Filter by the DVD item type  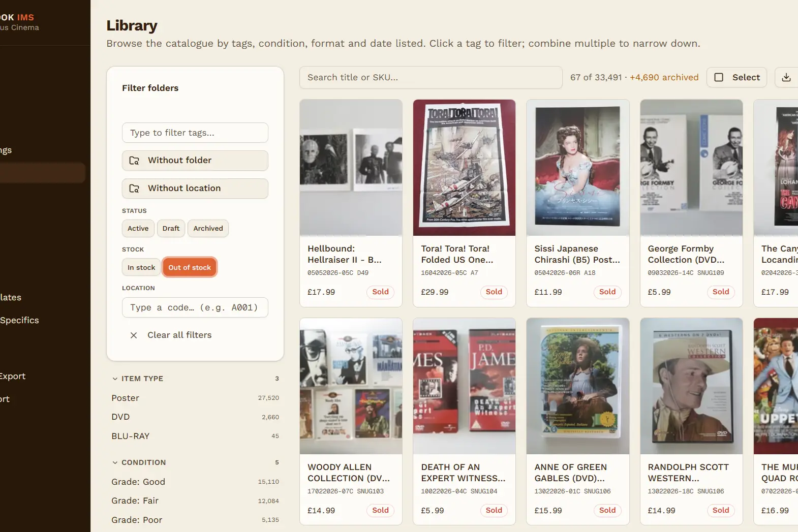point(195,417)
